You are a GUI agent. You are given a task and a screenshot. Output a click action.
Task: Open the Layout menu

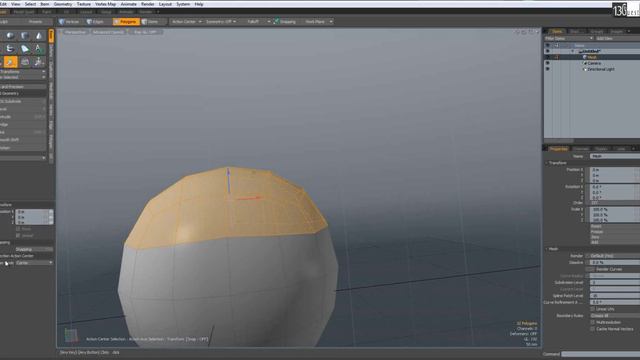coord(165,4)
